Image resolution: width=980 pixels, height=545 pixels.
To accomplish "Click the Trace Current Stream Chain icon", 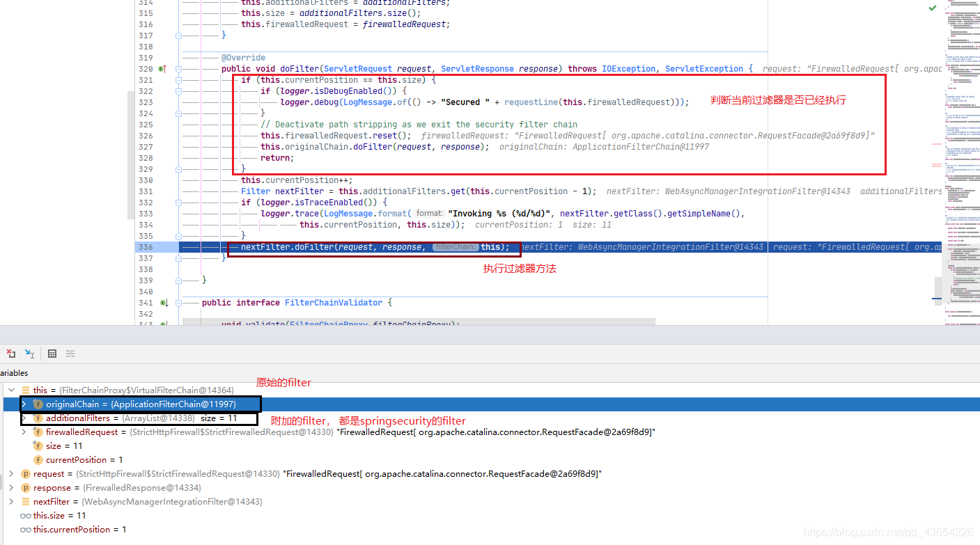I will click(70, 354).
